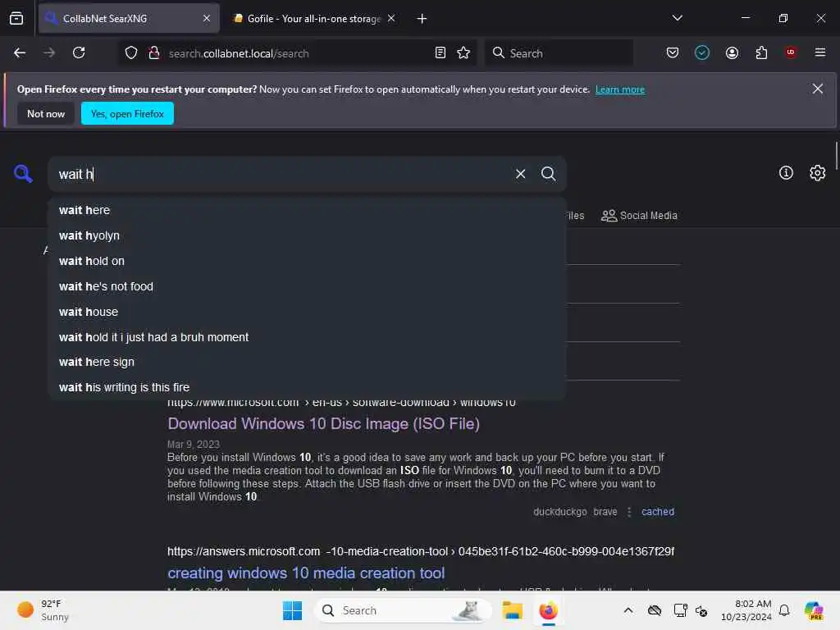840x630 pixels.
Task: Bookmark this page with the star icon
Action: 463,52
